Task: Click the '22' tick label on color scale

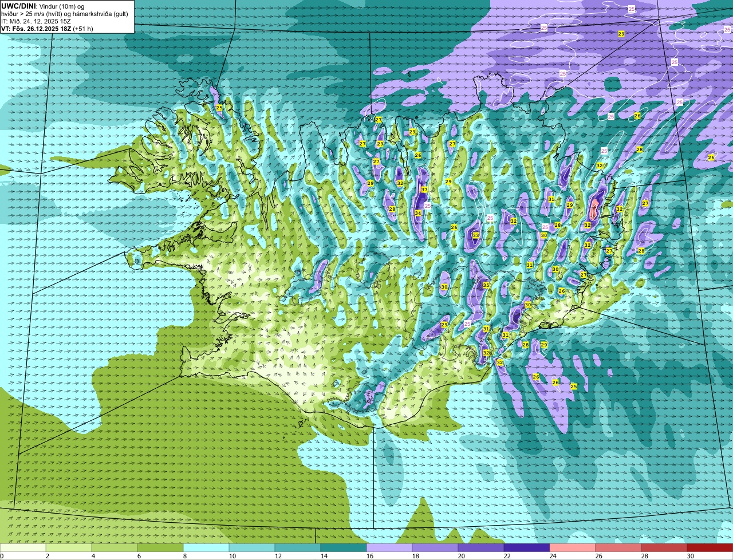Action: pyautogui.click(x=507, y=556)
